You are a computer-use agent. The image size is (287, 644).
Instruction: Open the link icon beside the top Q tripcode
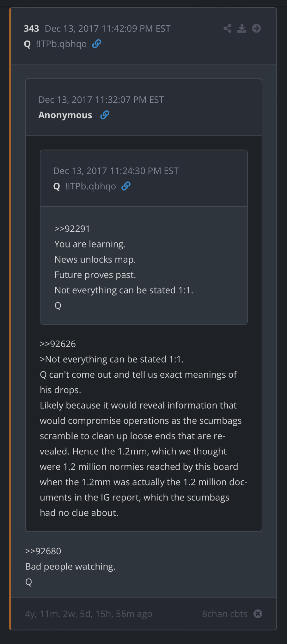pos(96,44)
